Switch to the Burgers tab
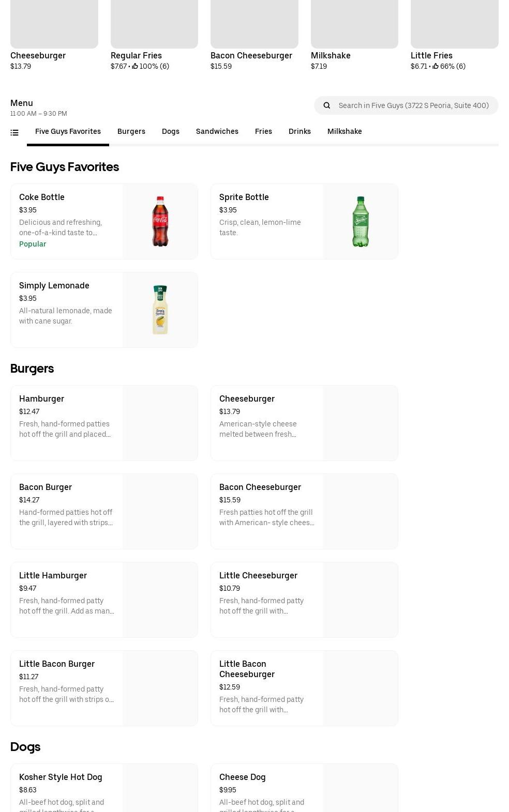509x812 pixels. pyautogui.click(x=131, y=132)
